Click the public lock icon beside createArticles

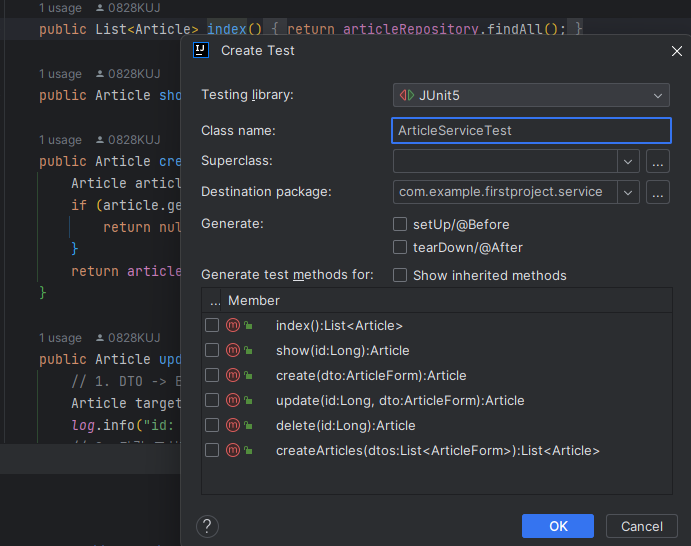[249, 450]
